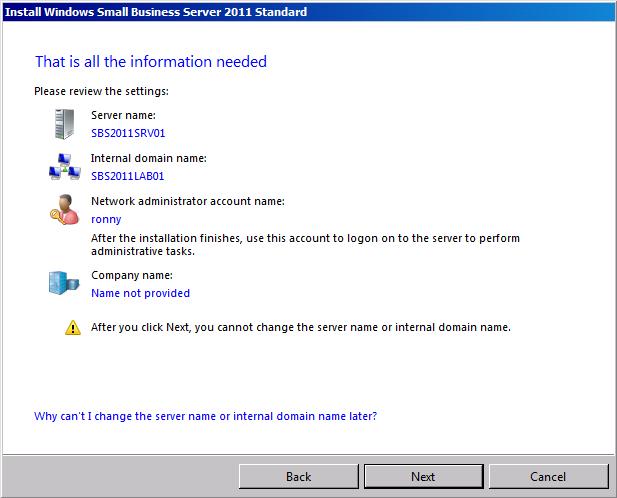Go back with the Back button

(x=299, y=476)
